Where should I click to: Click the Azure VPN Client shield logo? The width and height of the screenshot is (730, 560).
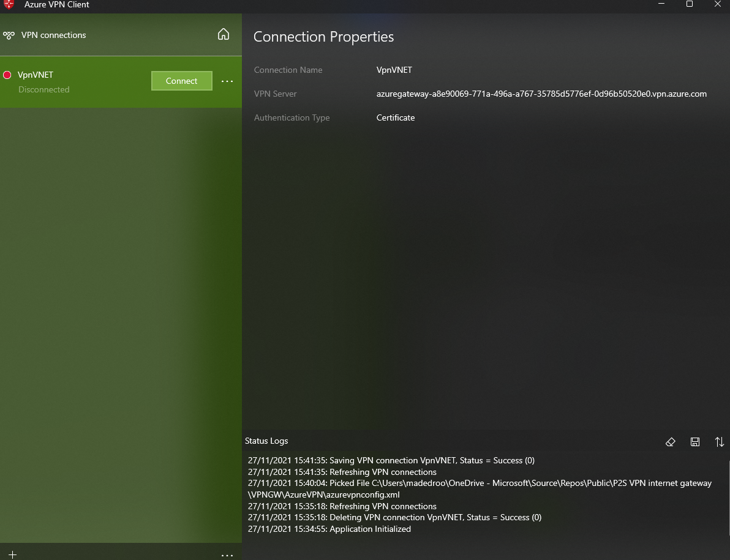[9, 4]
